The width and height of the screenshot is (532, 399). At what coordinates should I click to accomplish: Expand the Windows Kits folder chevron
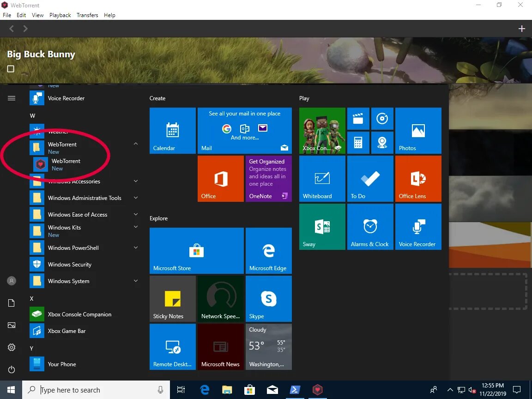coord(136,227)
